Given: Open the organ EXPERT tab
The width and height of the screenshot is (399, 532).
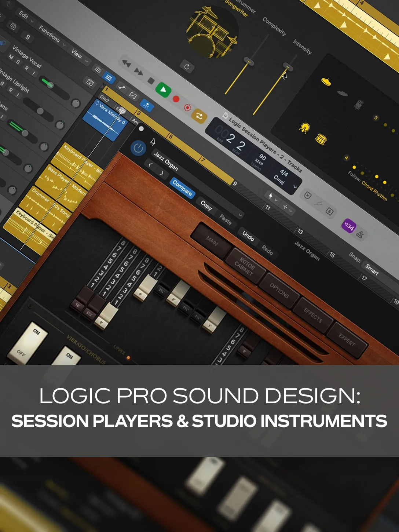Looking at the screenshot, I should pyautogui.click(x=347, y=339).
